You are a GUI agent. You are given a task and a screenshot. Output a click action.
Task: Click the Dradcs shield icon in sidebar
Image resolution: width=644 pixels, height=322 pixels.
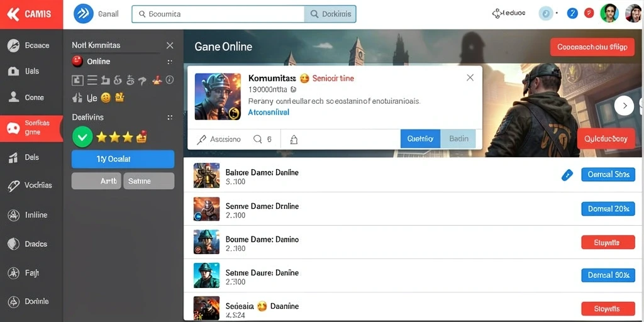click(x=14, y=243)
